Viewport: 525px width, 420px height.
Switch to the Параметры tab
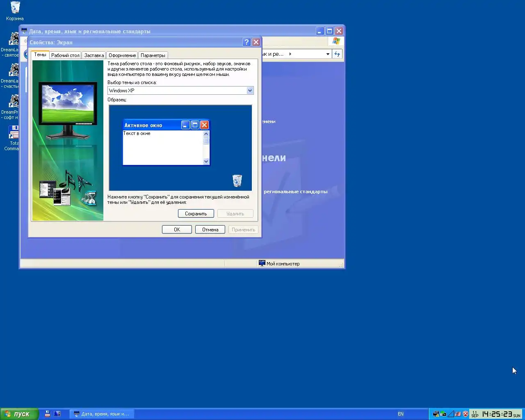click(x=153, y=55)
